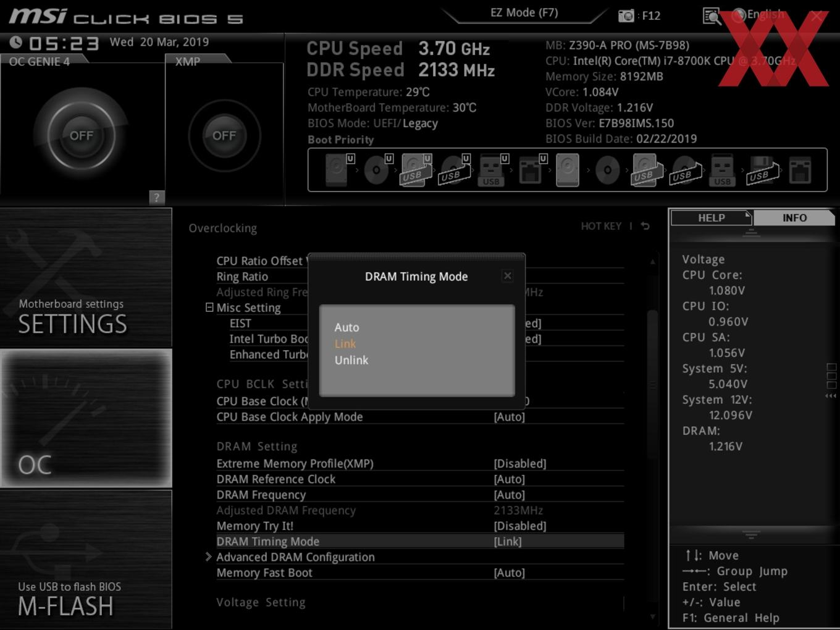Select the UEFI USB CD/DVD boot icon
This screenshot has height=630, width=840.
point(455,170)
